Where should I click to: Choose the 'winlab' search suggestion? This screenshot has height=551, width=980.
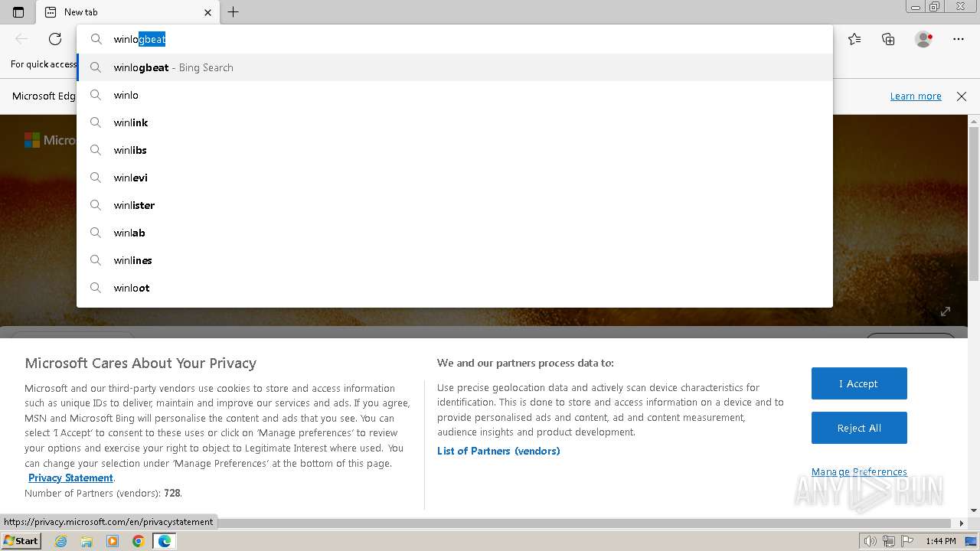tap(455, 233)
